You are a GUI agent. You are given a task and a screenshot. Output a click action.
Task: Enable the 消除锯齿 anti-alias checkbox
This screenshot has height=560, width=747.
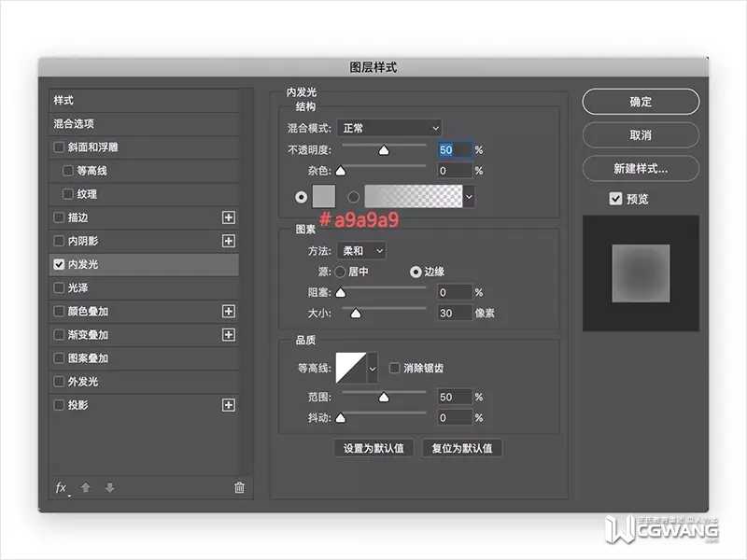click(x=394, y=368)
